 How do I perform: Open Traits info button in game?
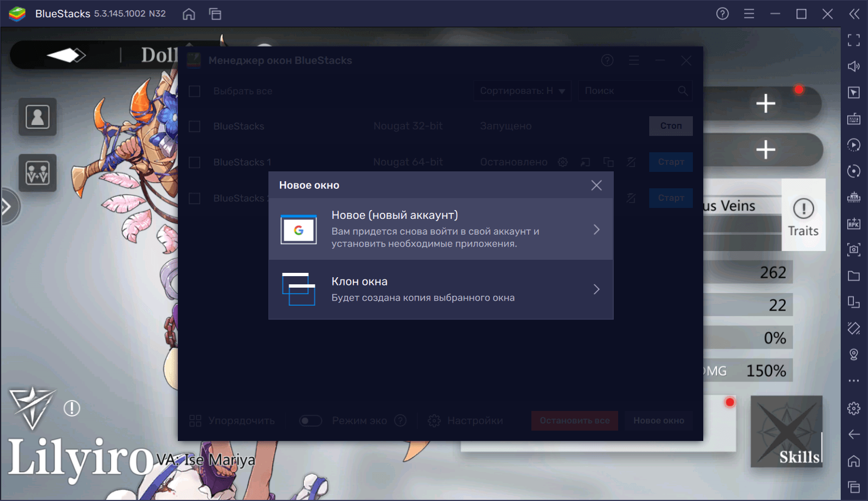pos(803,215)
